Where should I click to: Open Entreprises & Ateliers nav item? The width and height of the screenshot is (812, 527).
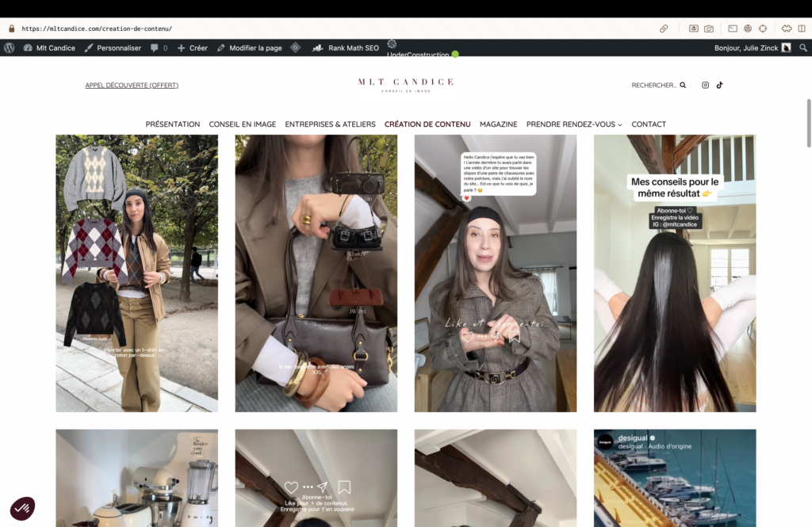330,124
